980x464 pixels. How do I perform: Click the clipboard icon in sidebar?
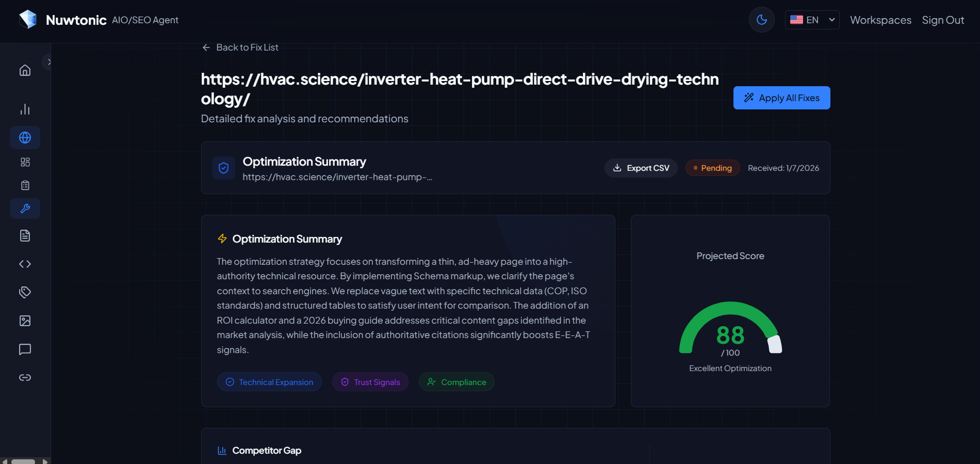(25, 185)
